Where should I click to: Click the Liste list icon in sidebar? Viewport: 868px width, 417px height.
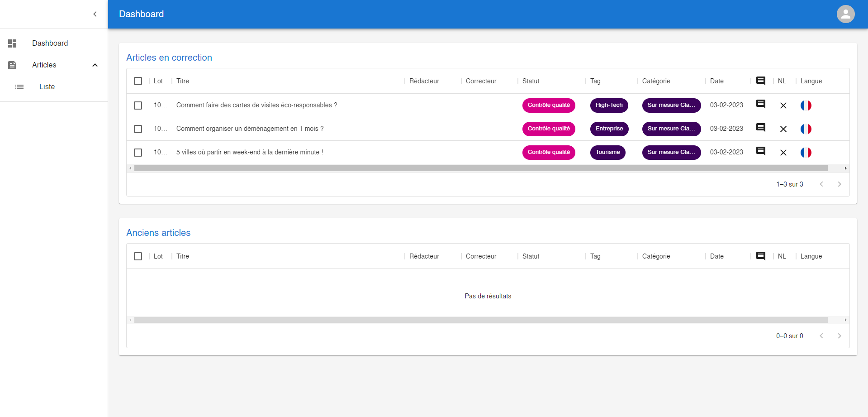[x=19, y=87]
